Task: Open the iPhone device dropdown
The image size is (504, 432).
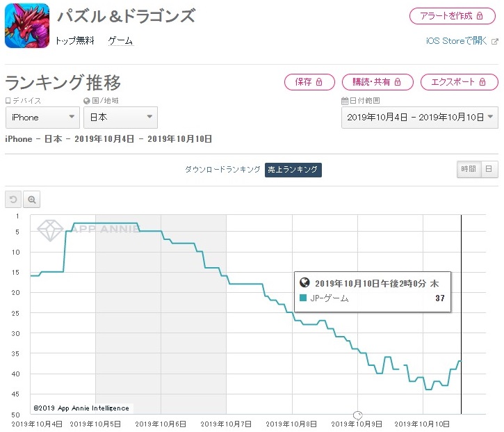Action: pyautogui.click(x=42, y=118)
